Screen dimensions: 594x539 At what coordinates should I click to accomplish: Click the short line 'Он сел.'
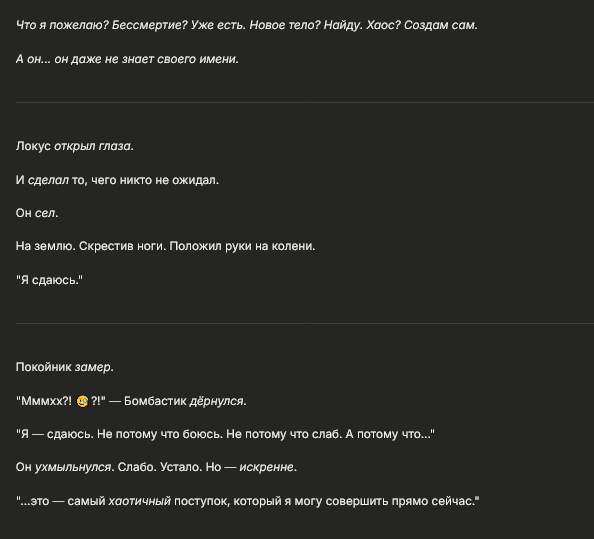37,213
